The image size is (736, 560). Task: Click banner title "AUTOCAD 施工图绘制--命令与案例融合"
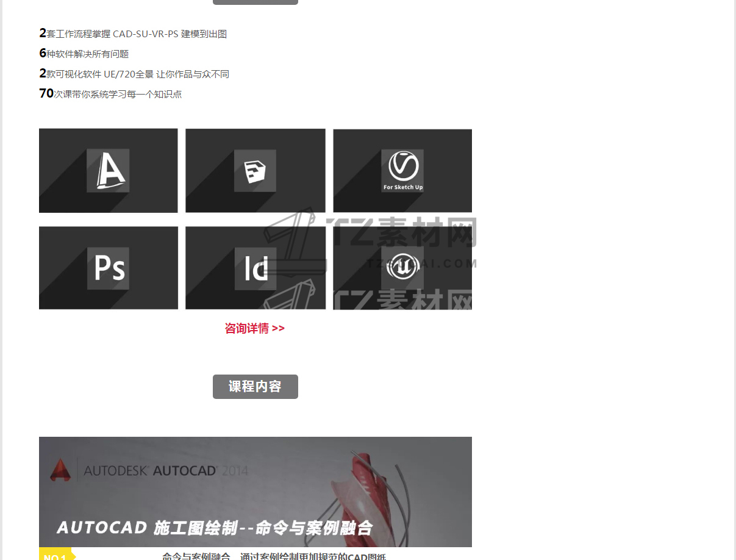pos(215,528)
